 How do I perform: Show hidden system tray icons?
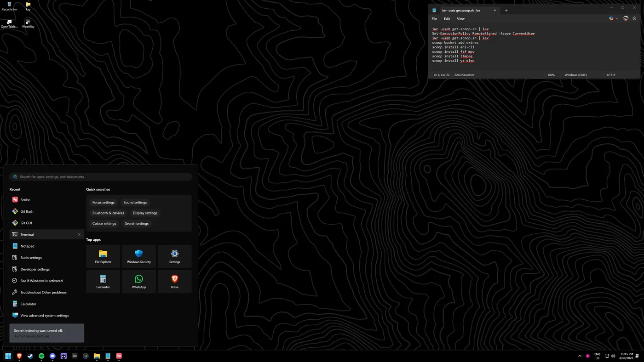point(580,356)
